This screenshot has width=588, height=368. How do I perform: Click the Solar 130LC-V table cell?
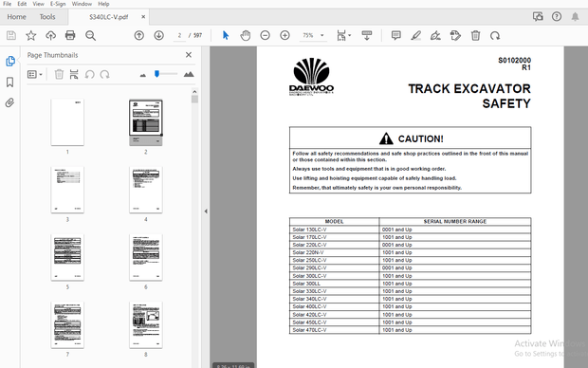point(334,230)
